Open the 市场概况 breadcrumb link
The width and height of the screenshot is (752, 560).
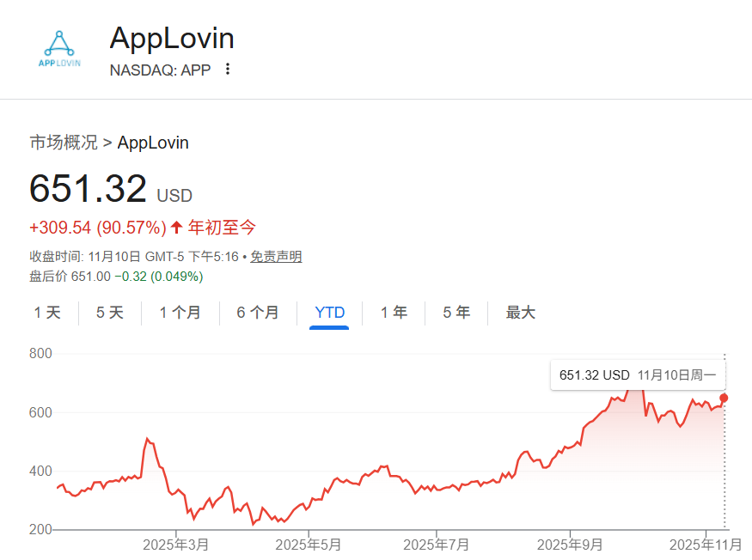click(64, 143)
